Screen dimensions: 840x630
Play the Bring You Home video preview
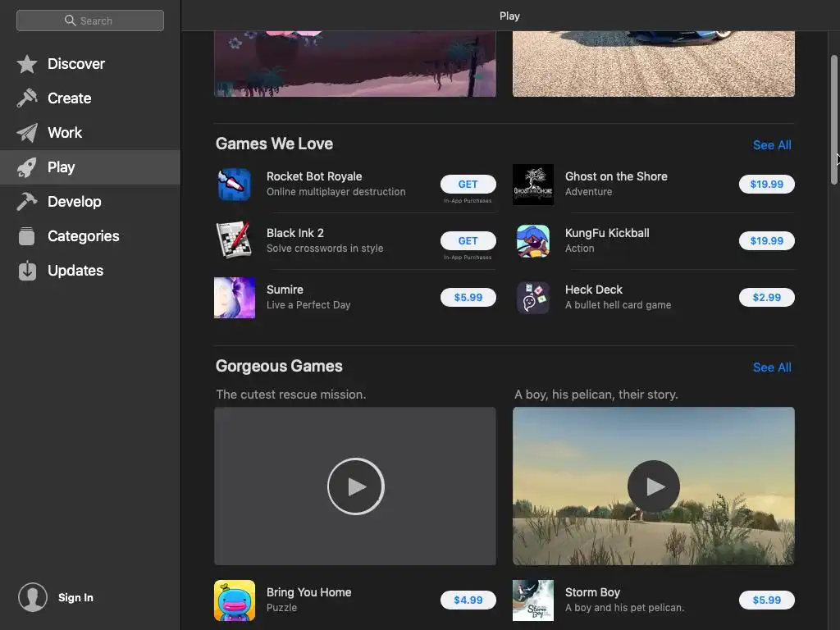[356, 486]
